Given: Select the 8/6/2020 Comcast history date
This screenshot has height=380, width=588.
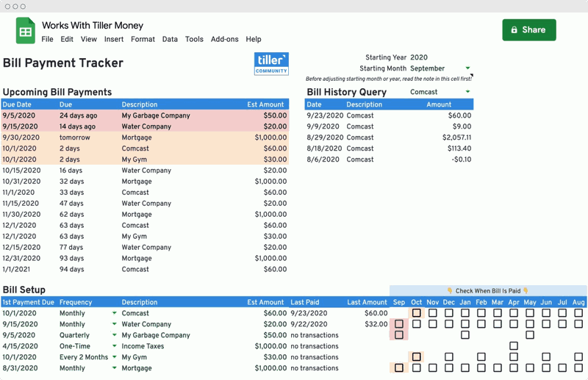Looking at the screenshot, I should [x=323, y=159].
